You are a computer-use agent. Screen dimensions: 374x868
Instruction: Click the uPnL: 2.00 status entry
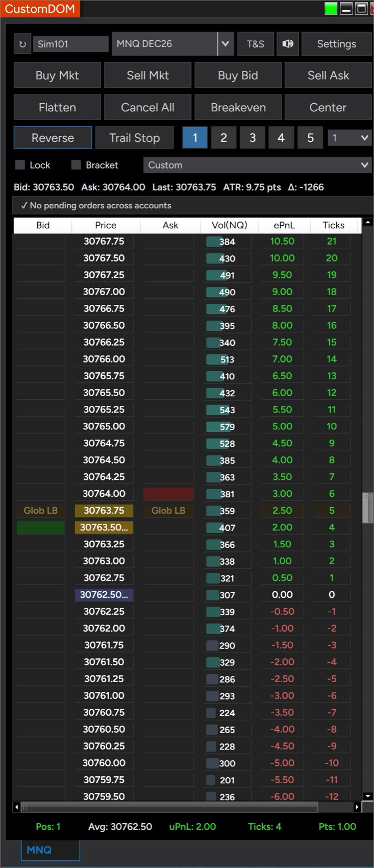click(x=192, y=827)
